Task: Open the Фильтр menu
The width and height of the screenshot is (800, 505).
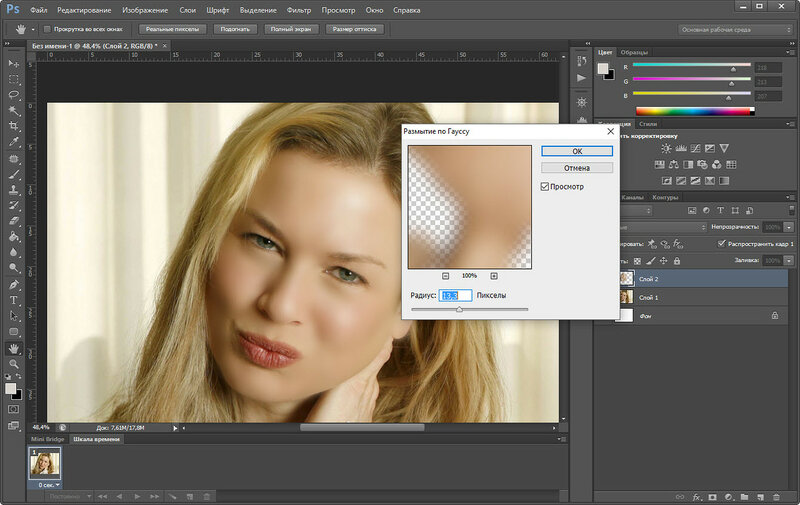Action: [x=298, y=9]
